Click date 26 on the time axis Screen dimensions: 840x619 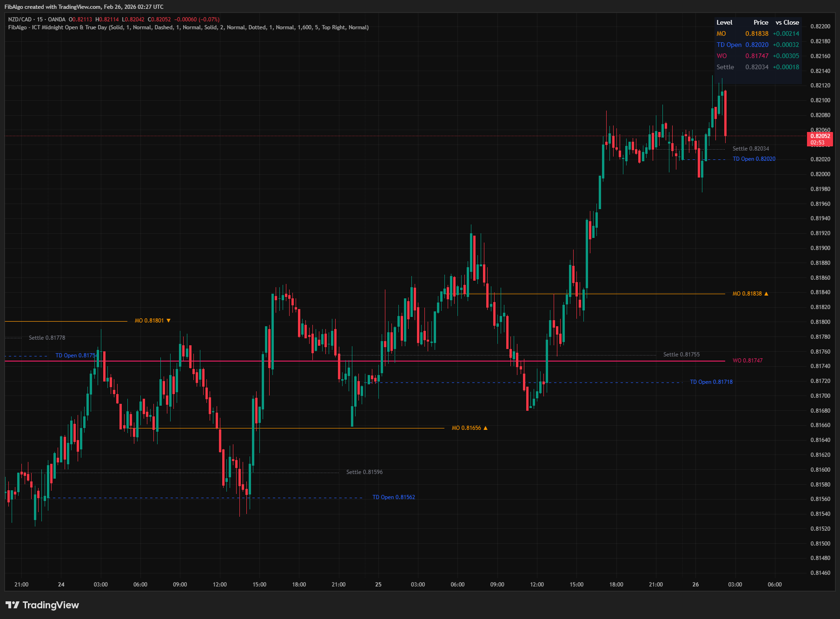click(695, 584)
